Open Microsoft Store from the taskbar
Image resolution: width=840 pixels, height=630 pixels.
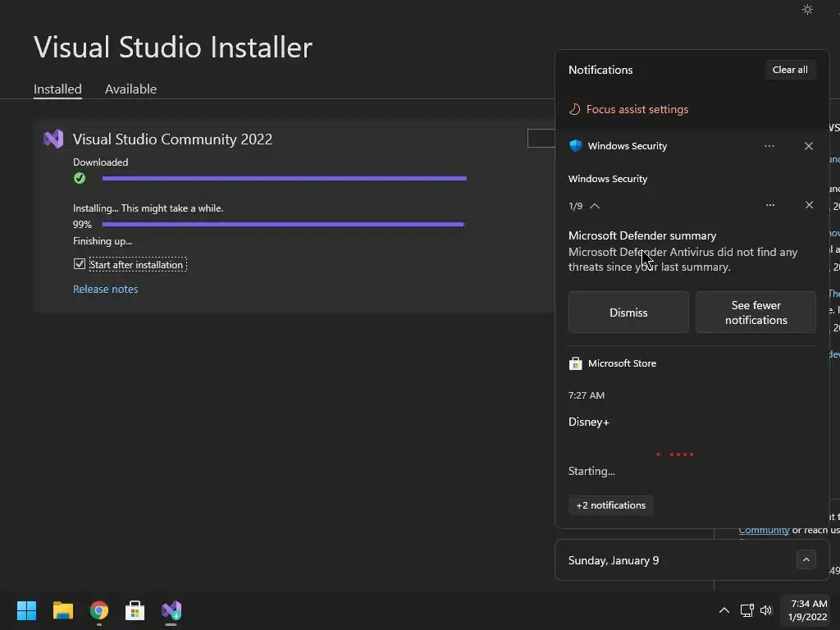pyautogui.click(x=135, y=610)
